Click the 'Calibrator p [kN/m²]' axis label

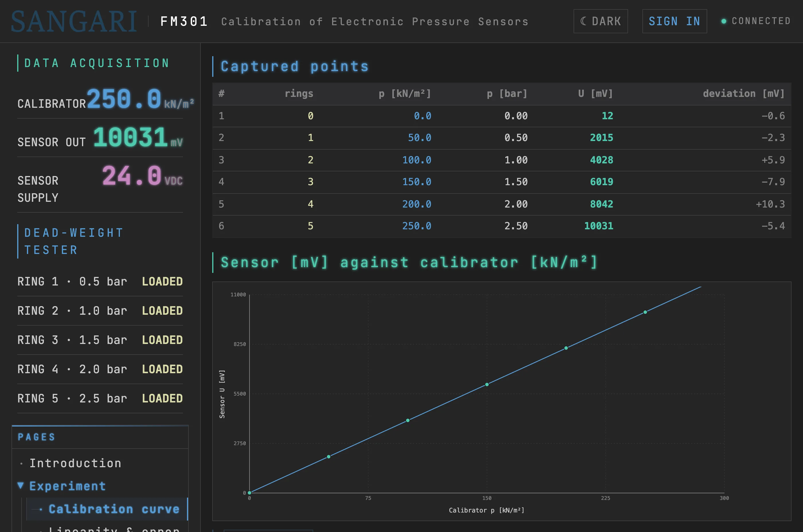pyautogui.click(x=486, y=510)
